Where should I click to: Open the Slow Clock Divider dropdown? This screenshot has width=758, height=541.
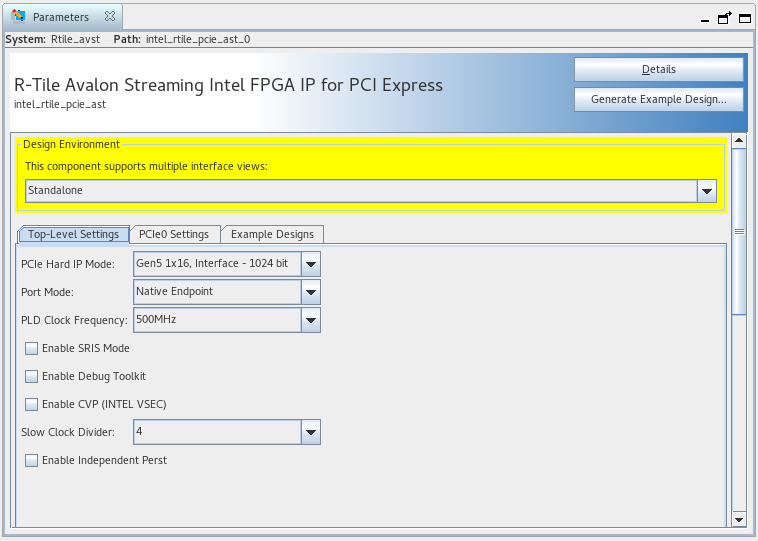(311, 432)
